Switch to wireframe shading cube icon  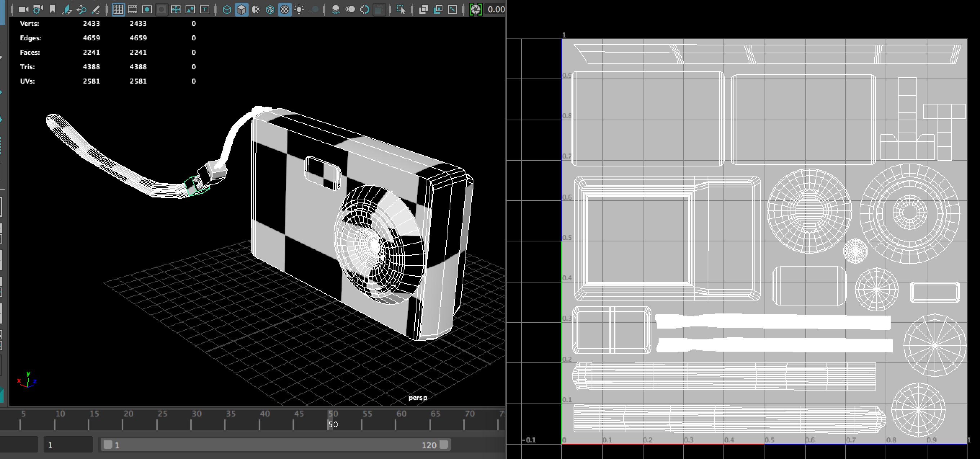click(227, 9)
